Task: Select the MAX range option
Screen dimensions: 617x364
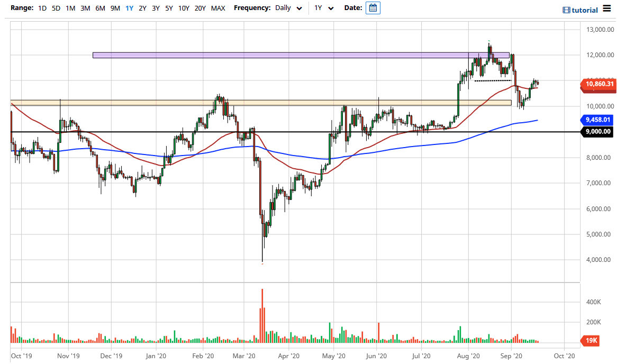Action: [217, 8]
